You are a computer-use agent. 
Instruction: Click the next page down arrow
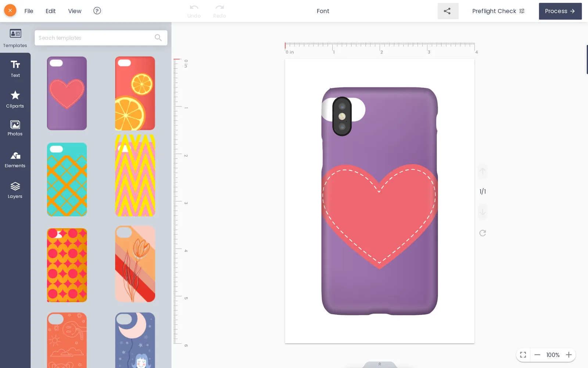(483, 212)
